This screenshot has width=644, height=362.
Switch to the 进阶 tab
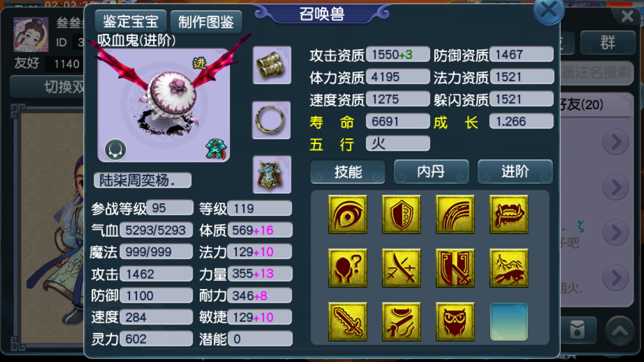click(x=515, y=172)
